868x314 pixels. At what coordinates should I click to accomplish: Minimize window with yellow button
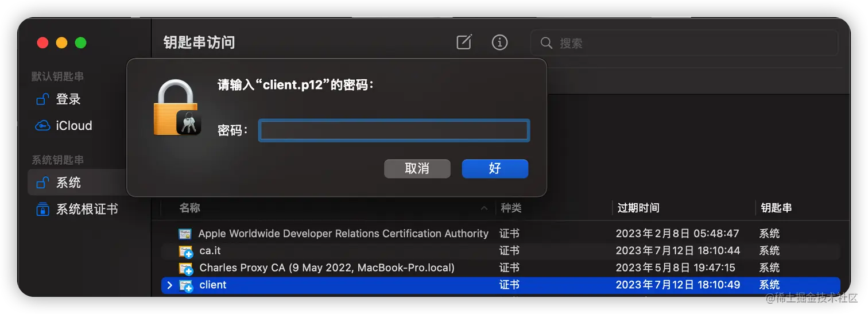61,42
